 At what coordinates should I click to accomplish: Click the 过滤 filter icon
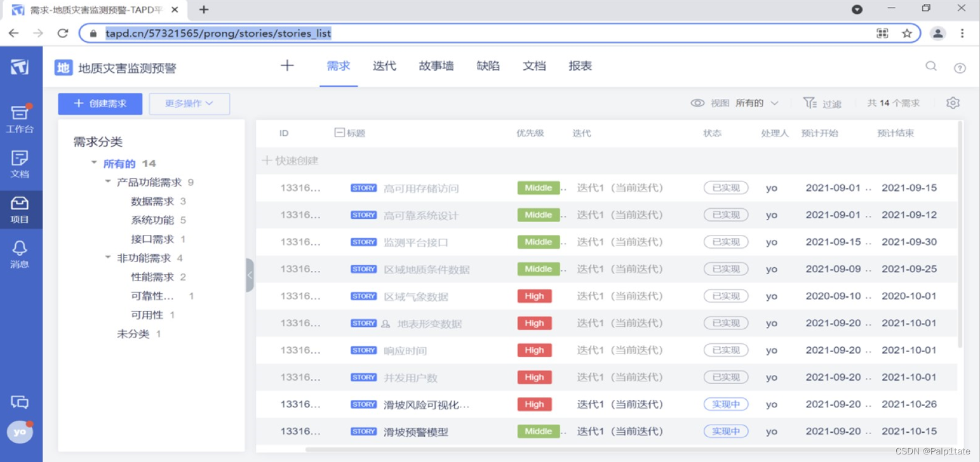809,103
